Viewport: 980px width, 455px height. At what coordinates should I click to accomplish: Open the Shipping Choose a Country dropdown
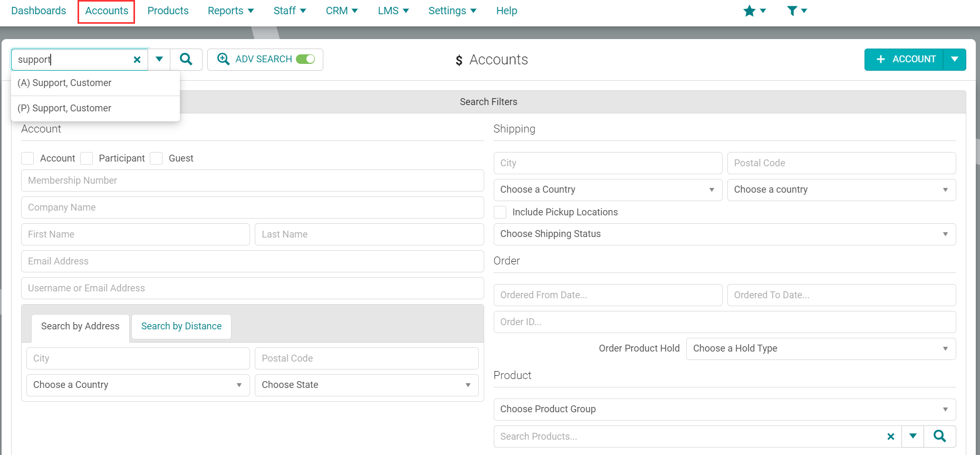click(608, 190)
